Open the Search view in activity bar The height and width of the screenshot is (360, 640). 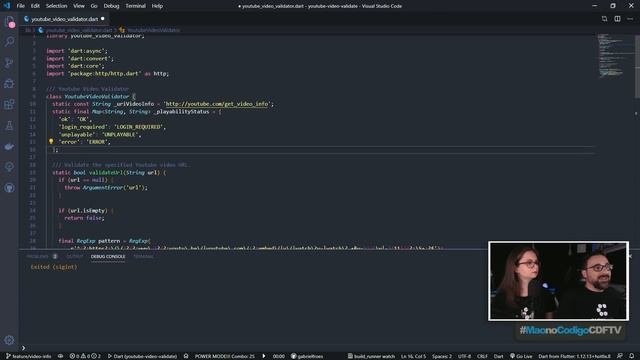click(9, 42)
